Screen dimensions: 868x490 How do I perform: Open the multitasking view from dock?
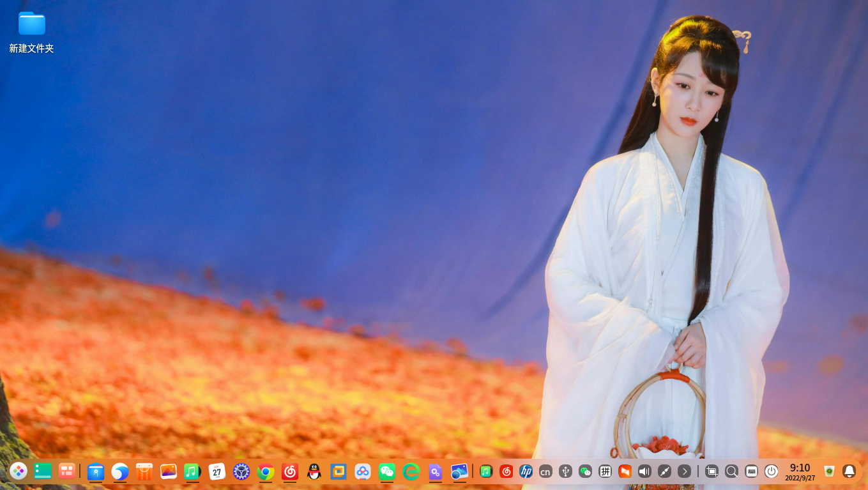pyautogui.click(x=67, y=471)
